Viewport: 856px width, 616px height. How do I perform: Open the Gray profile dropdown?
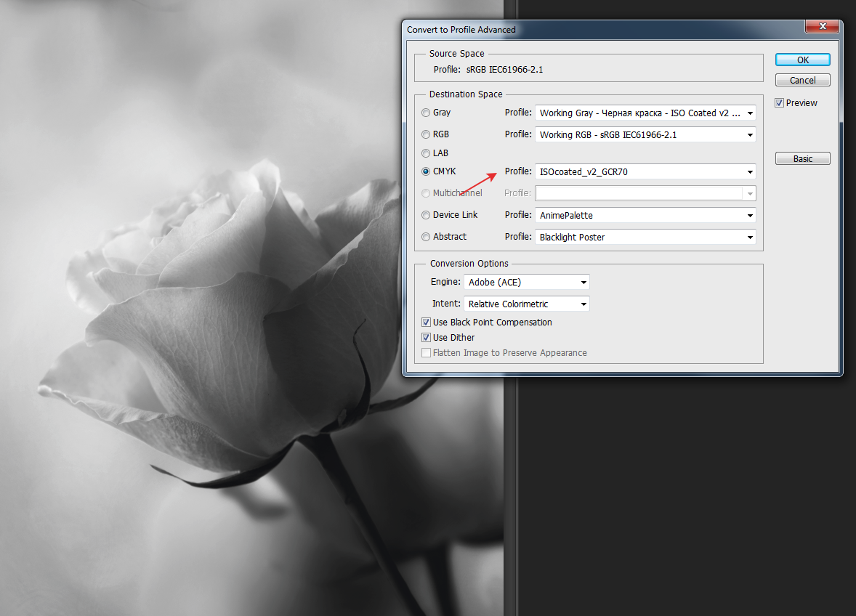coord(645,113)
